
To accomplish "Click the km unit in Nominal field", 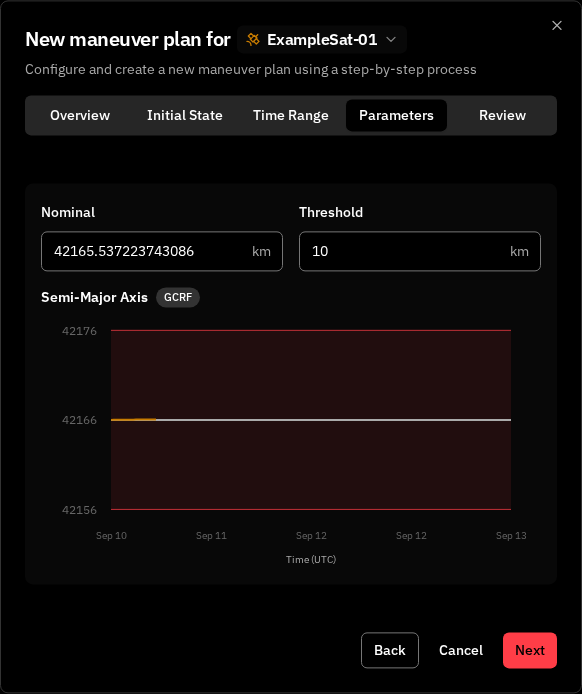I will pyautogui.click(x=261, y=251).
